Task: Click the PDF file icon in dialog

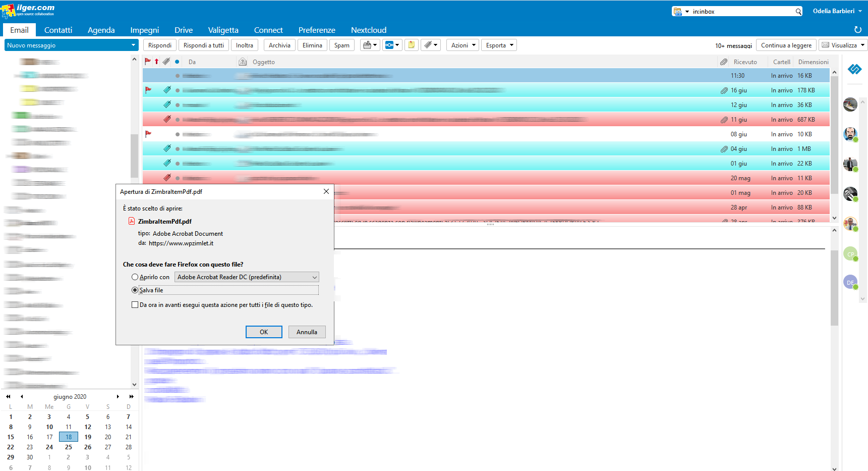Action: [x=132, y=221]
